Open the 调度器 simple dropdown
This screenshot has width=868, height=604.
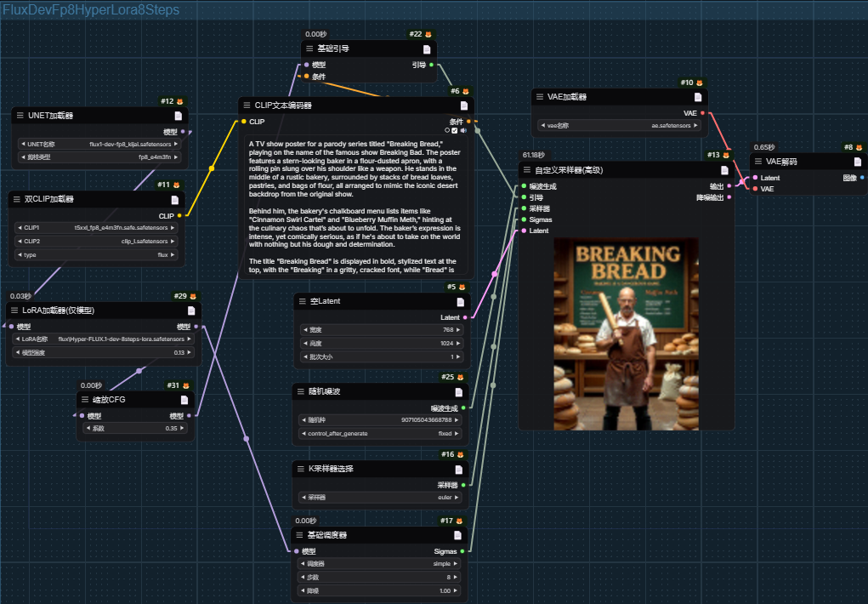(380, 563)
